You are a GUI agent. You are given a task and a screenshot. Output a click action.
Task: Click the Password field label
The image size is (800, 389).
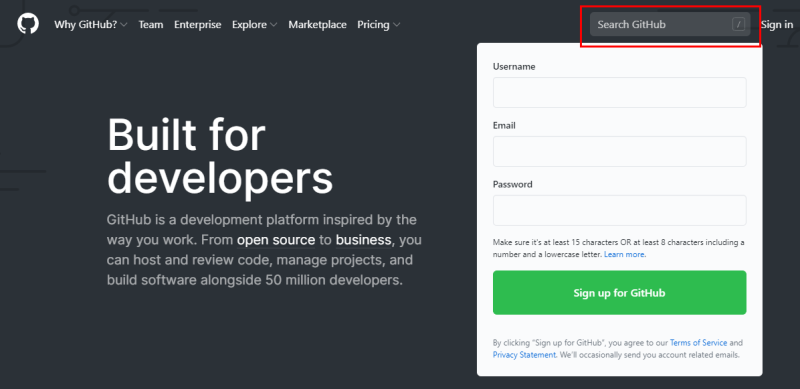coord(513,184)
